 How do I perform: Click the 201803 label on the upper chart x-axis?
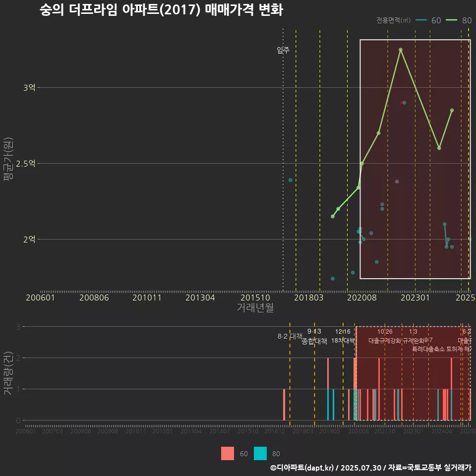coord(309,297)
